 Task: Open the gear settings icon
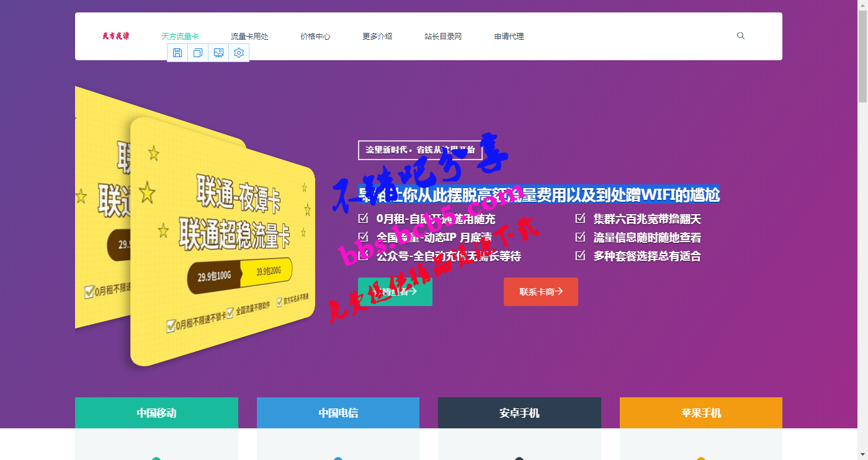239,53
